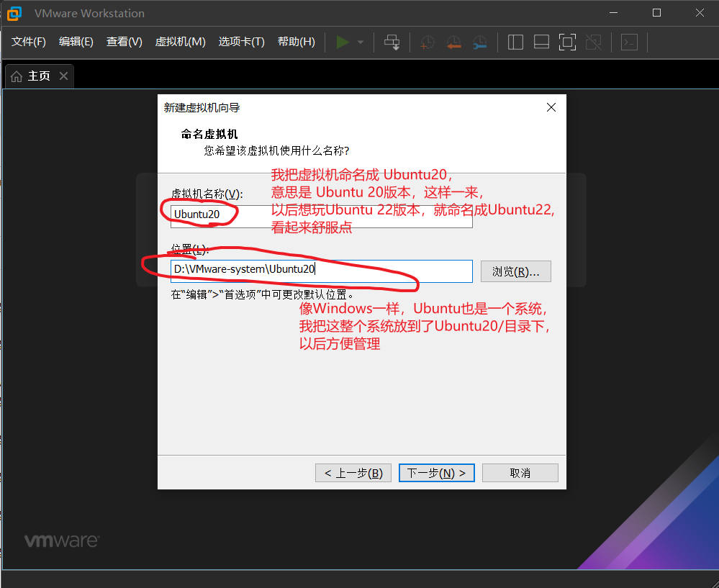Switch to the 主页 tab
The image size is (719, 588).
point(39,76)
